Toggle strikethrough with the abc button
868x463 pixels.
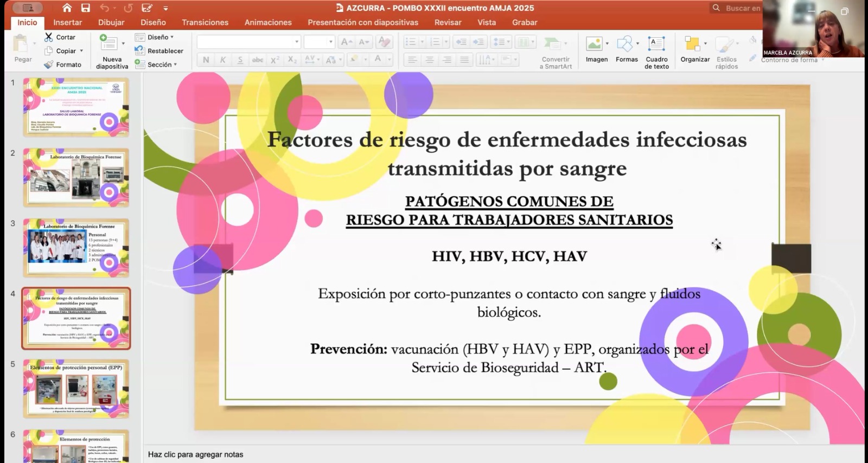pyautogui.click(x=258, y=60)
